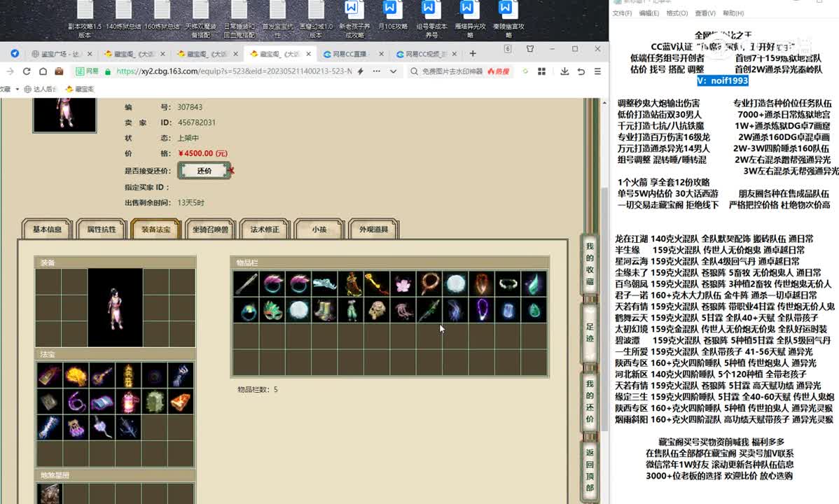
Task: Click the green 网易 badge in the address bar
Action: coord(87,71)
